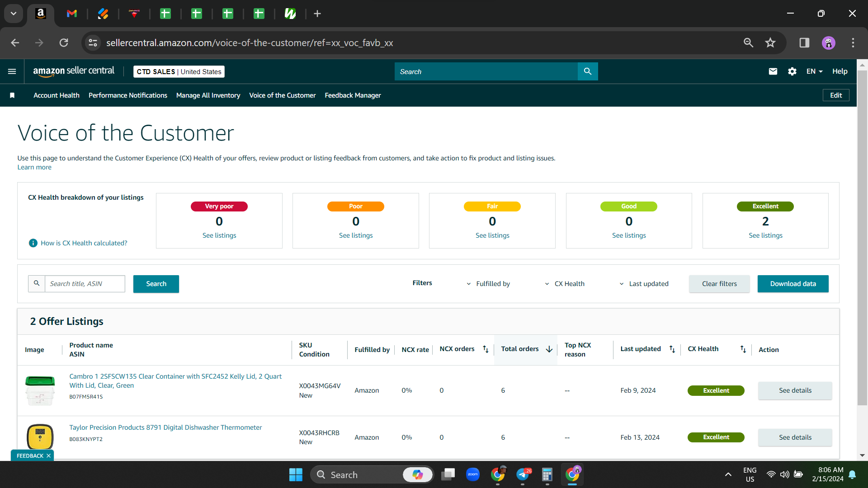Sort by Last updated arrows icon

[x=672, y=349]
